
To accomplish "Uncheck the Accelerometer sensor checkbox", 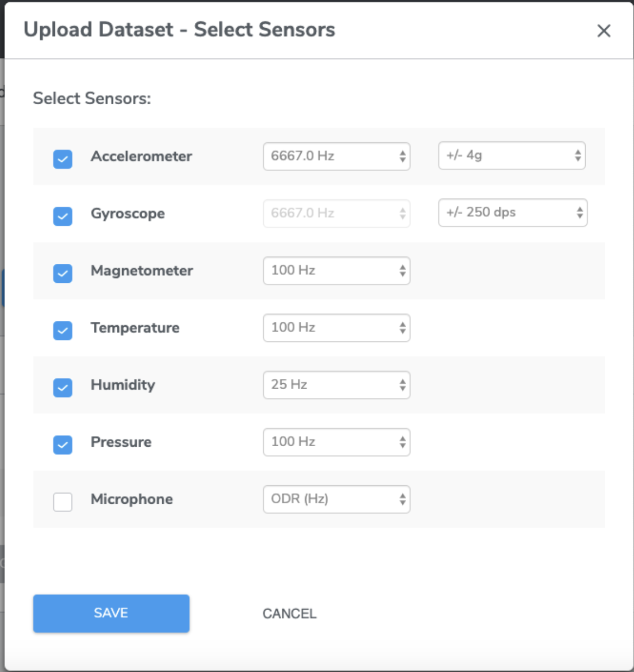I will [63, 159].
